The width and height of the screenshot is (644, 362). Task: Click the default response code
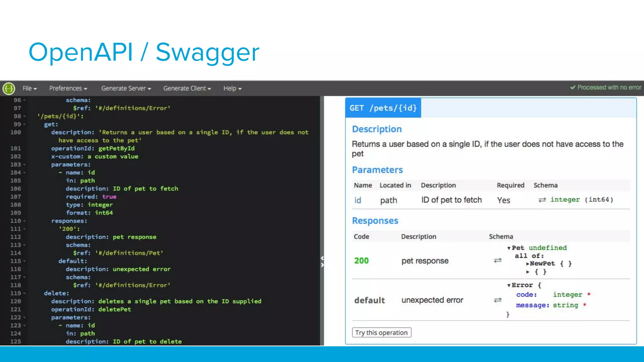[369, 300]
